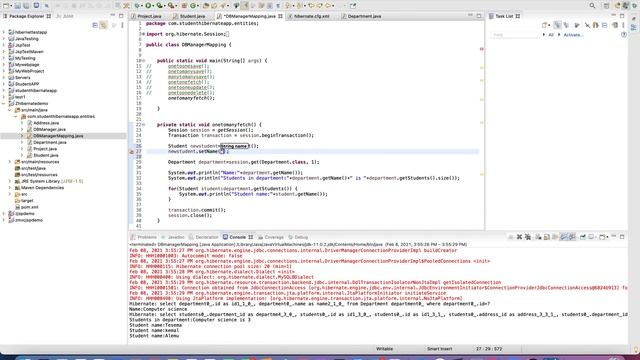Expand the Servers project

coord(4,78)
